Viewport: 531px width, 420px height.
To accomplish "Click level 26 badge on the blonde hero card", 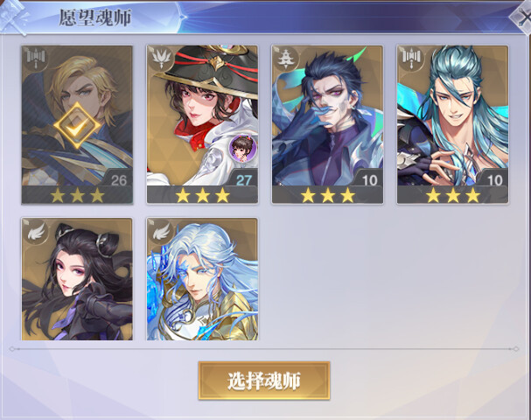I will click(x=118, y=179).
